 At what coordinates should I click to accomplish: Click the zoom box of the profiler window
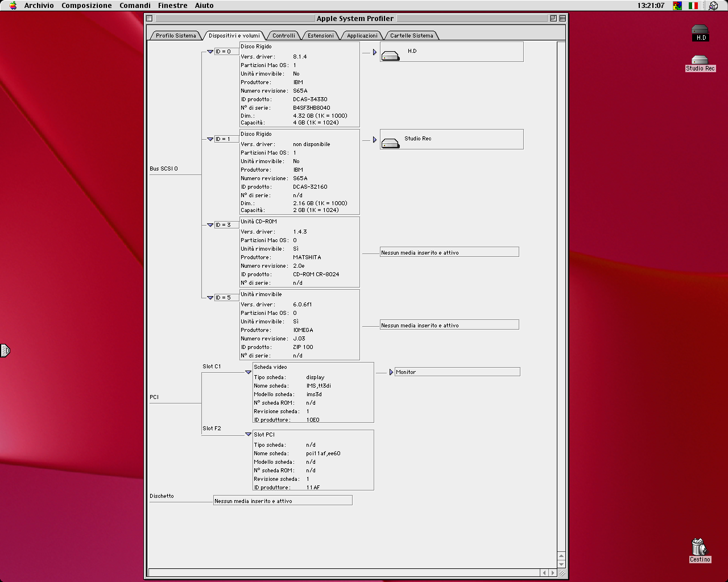553,18
